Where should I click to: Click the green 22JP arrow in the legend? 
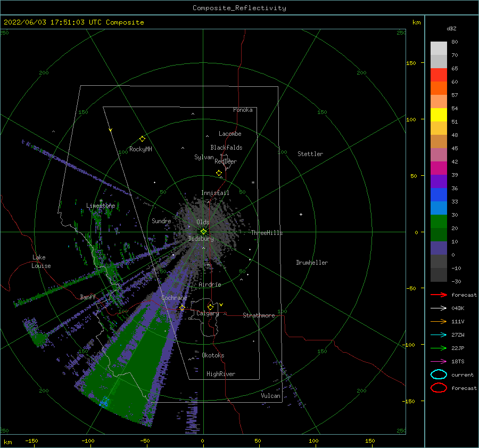coord(439,348)
